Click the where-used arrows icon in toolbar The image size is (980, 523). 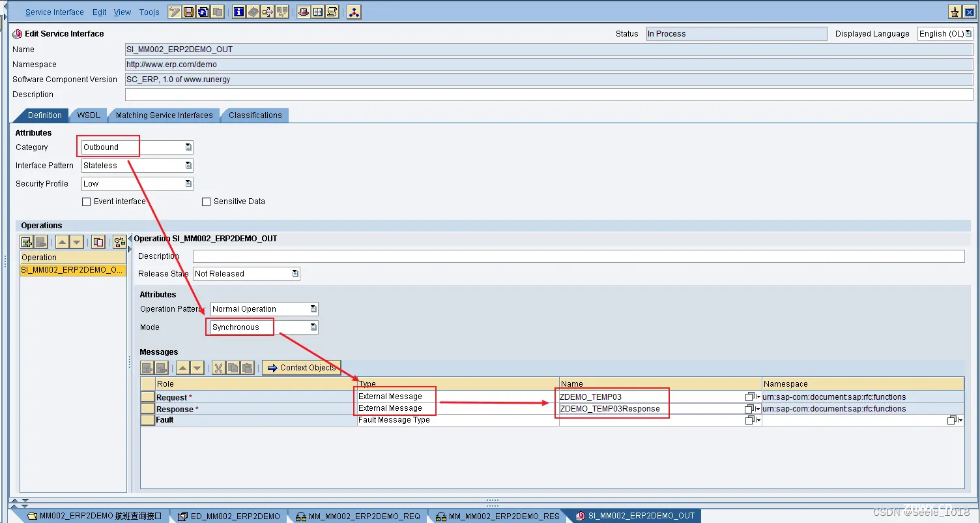click(x=267, y=12)
